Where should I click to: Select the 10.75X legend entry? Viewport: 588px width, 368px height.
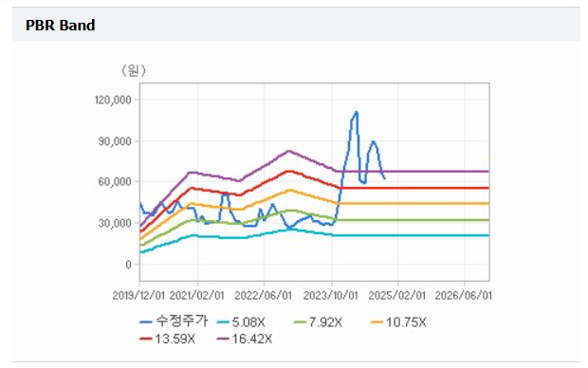tap(398, 322)
